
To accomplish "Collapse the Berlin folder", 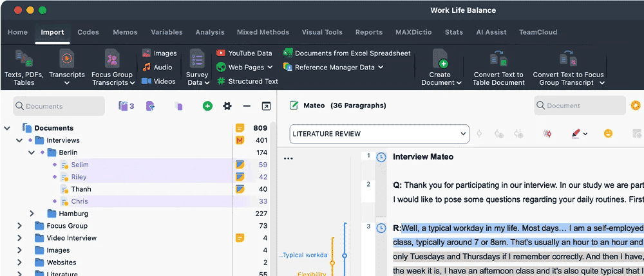I will click(x=32, y=152).
